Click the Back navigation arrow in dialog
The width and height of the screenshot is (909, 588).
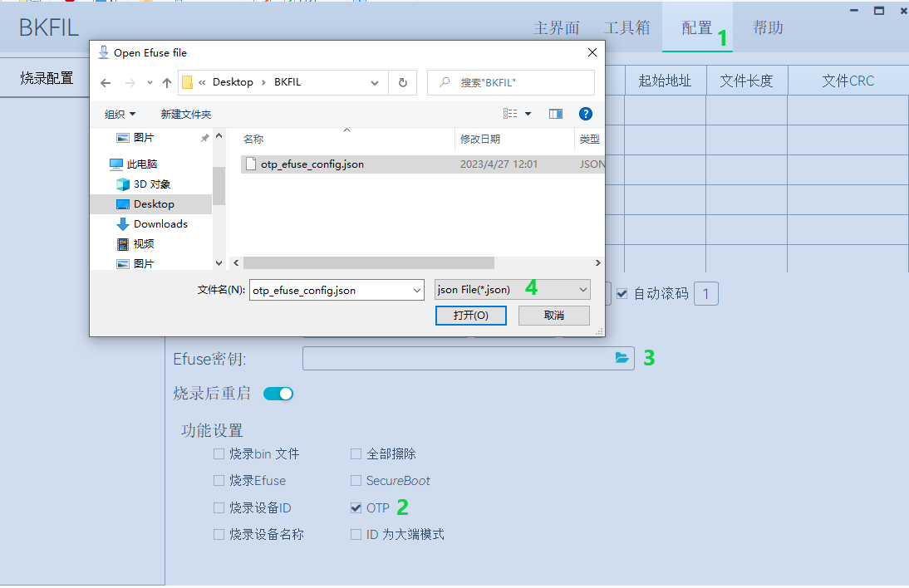(106, 81)
